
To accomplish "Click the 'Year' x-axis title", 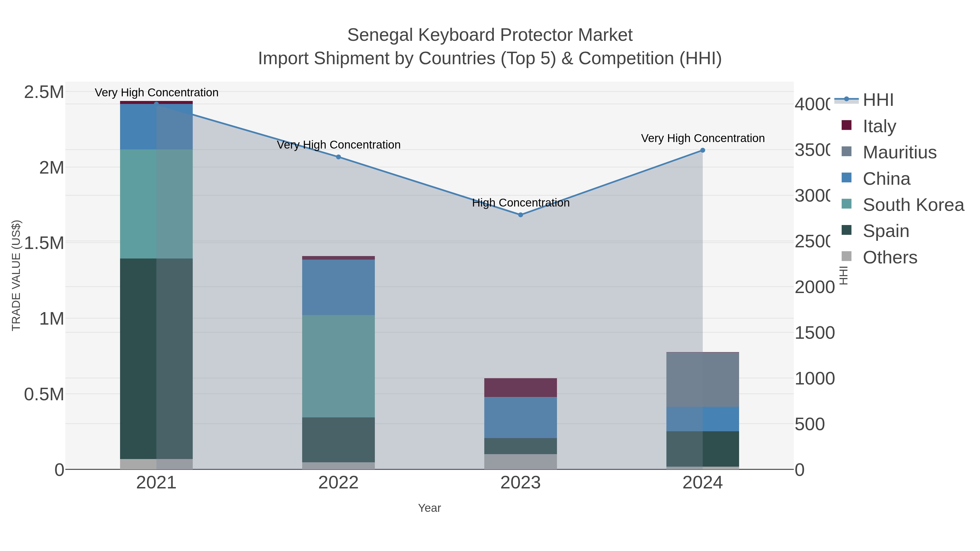I will pyautogui.click(x=430, y=508).
